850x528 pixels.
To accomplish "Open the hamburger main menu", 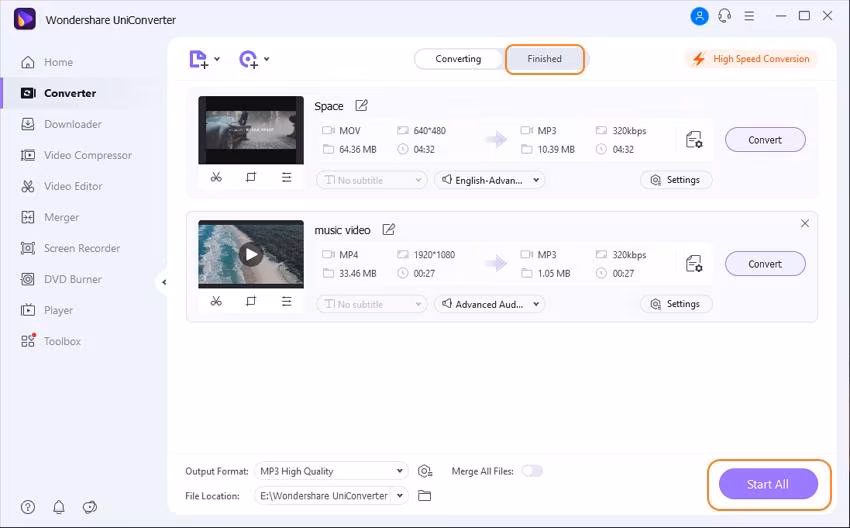I will point(749,16).
